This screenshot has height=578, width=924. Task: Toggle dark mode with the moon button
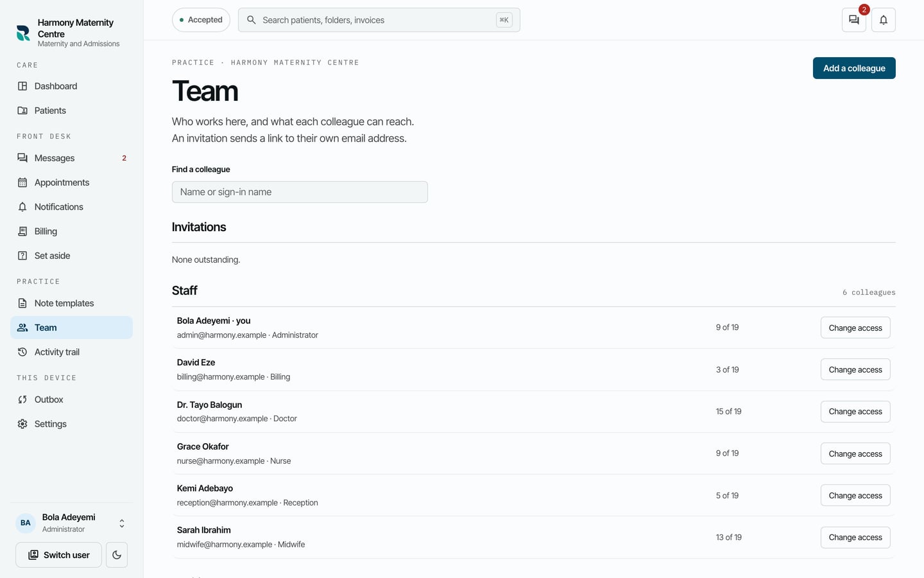pyautogui.click(x=117, y=555)
